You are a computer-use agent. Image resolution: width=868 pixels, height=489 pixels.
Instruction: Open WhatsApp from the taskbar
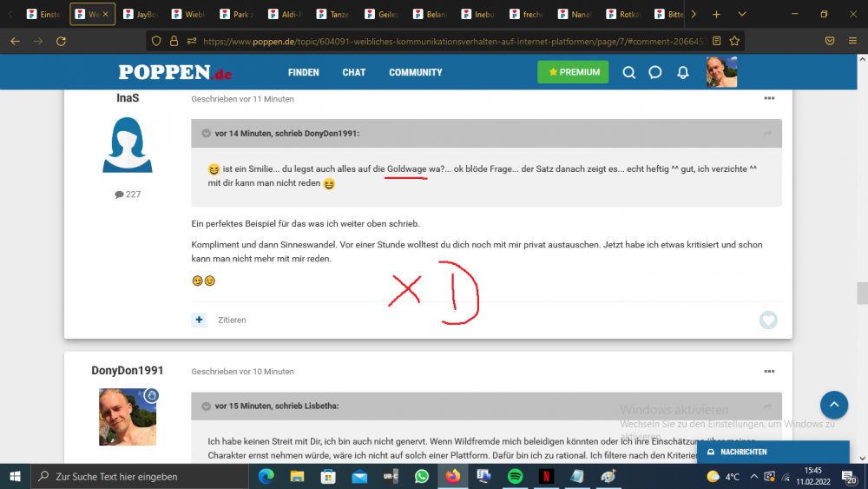coord(422,476)
